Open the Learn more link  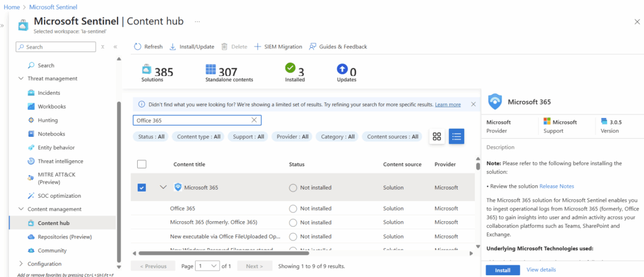(448, 105)
